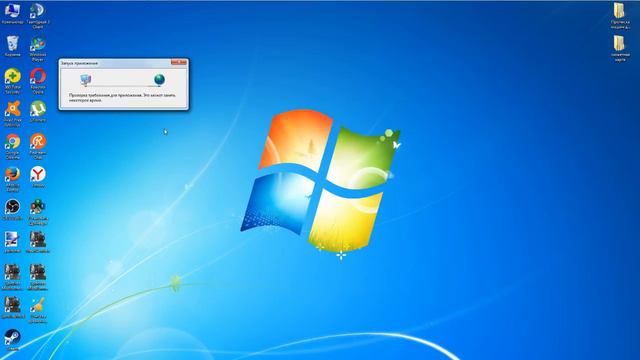Image resolution: width=640 pixels, height=360 pixels.
Task: Click the globe icon in the launch dialog
Action: pos(159,79)
